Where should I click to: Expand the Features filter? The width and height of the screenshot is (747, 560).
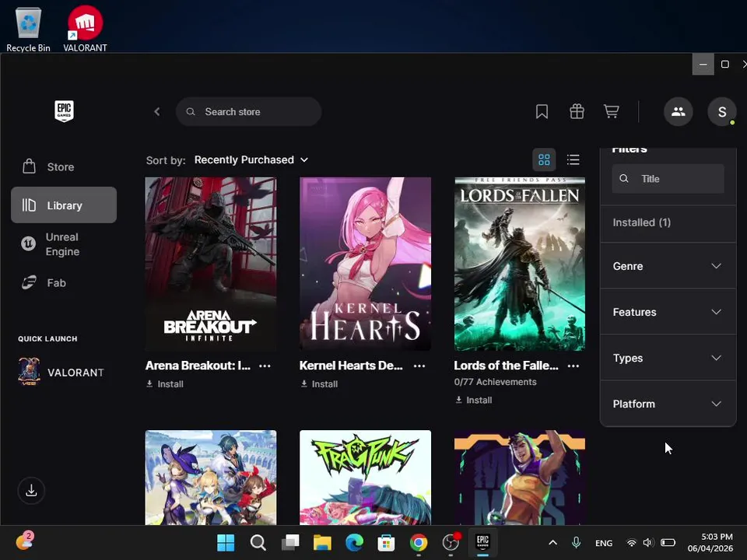[x=668, y=312]
